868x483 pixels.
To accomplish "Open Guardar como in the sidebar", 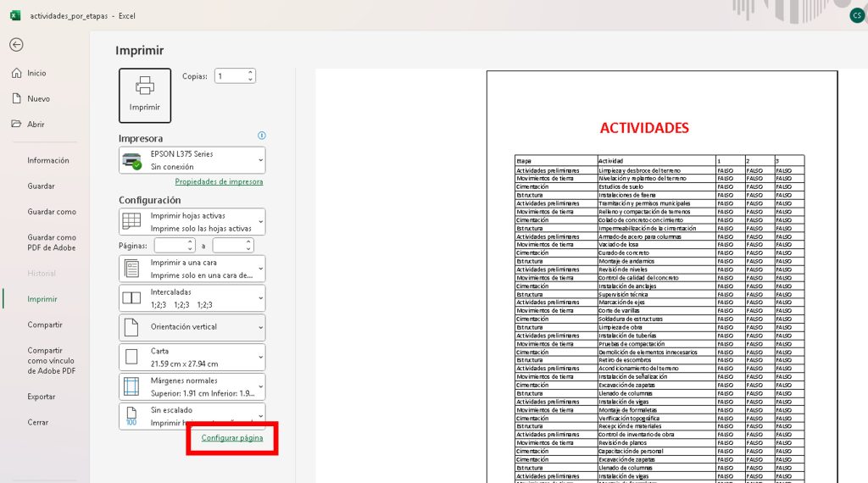I will (x=52, y=212).
